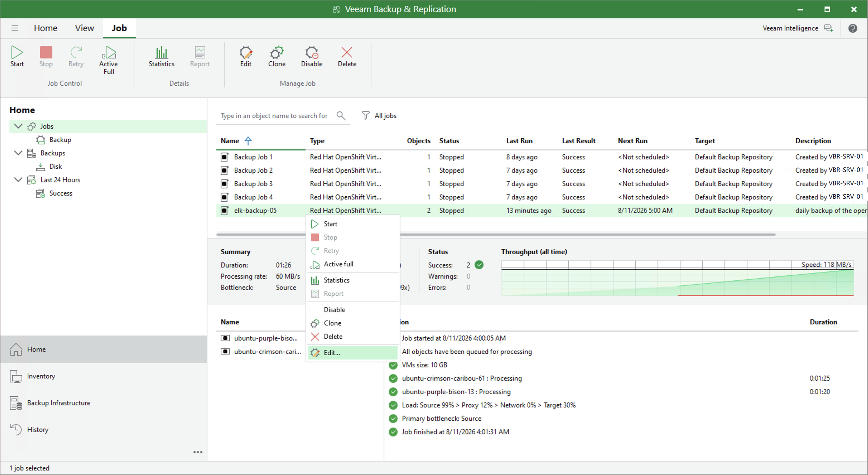Sort jobs by Last Result column
Image resolution: width=868 pixels, height=475 pixels.
(579, 141)
